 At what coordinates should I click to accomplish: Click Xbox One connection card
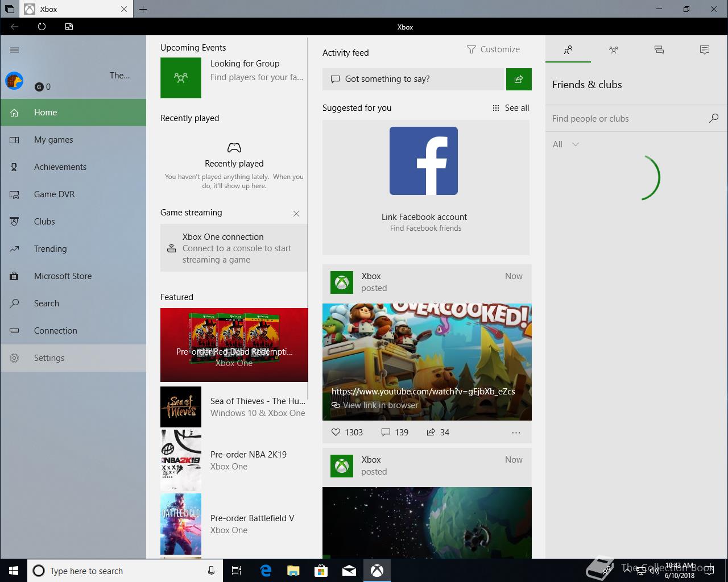[234, 248]
